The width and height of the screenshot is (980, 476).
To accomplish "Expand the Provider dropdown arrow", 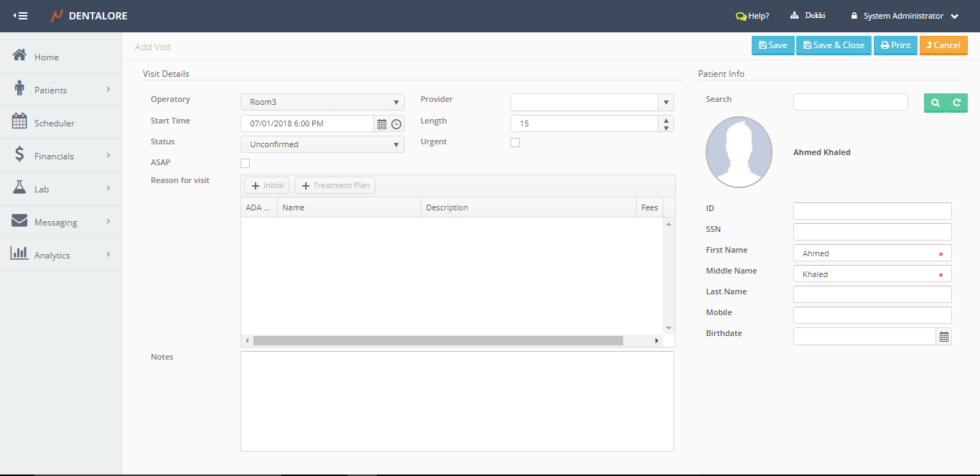I will [666, 102].
